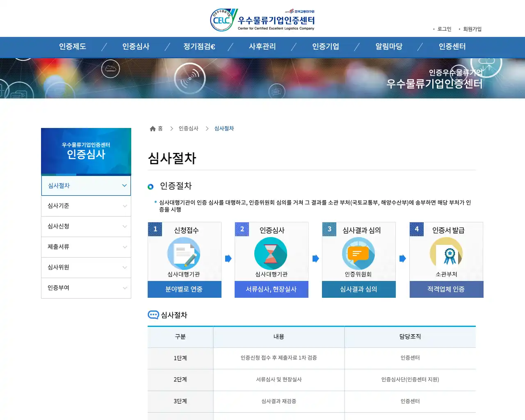Click the home icon in breadcrumb
Screen dimensions: 525x420
click(153, 129)
